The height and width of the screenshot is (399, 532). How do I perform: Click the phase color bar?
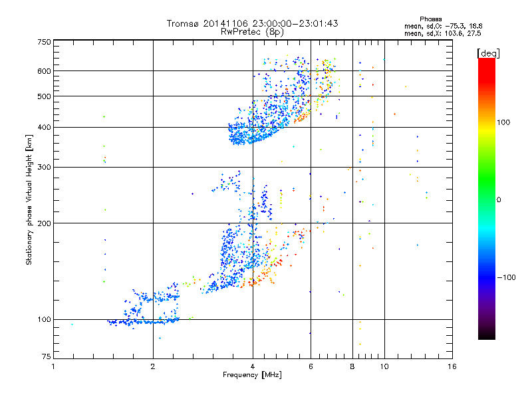(487, 199)
